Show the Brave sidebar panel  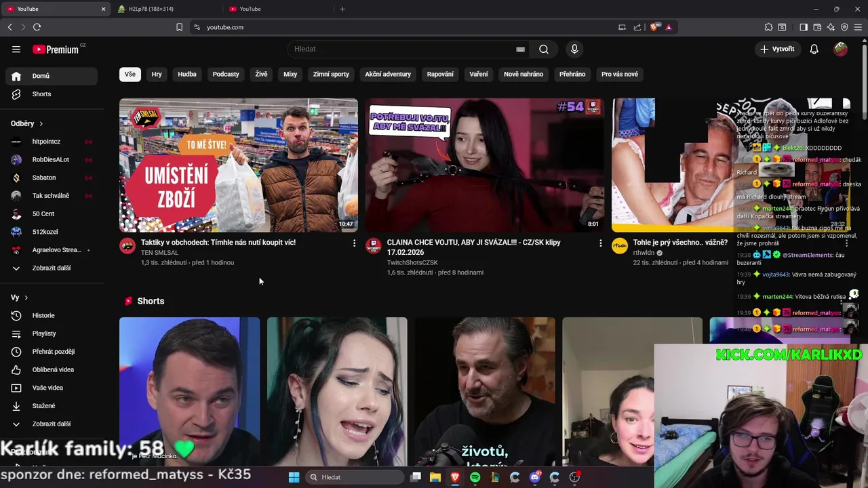click(x=804, y=27)
